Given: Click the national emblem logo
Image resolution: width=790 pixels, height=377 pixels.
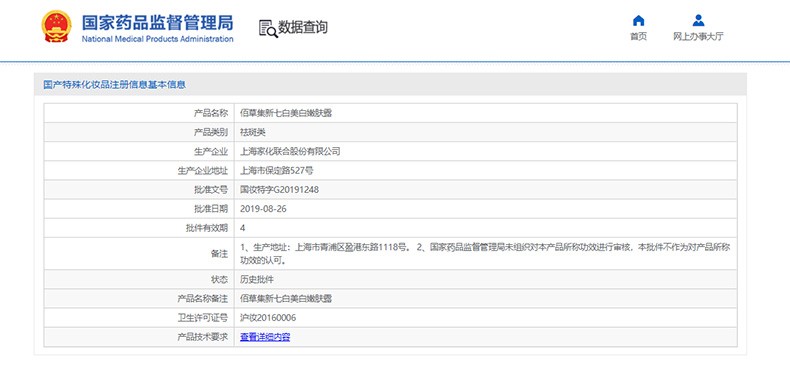Looking at the screenshot, I should [x=56, y=26].
